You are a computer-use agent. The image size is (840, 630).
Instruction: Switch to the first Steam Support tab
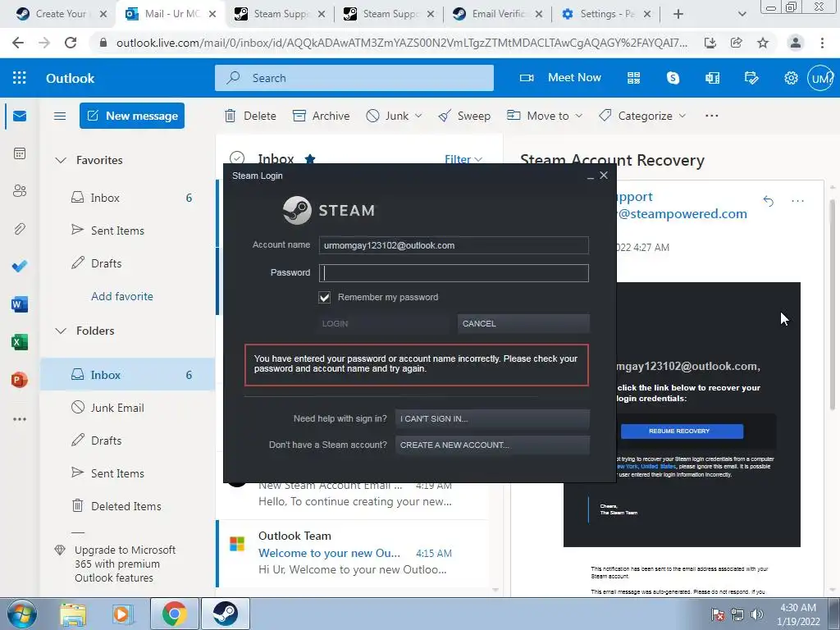pos(280,14)
